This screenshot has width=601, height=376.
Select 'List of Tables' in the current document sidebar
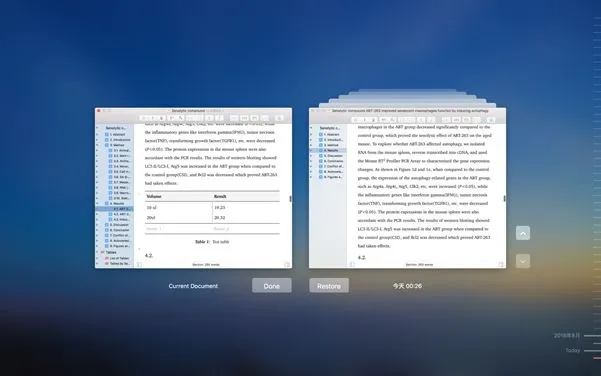(x=118, y=258)
